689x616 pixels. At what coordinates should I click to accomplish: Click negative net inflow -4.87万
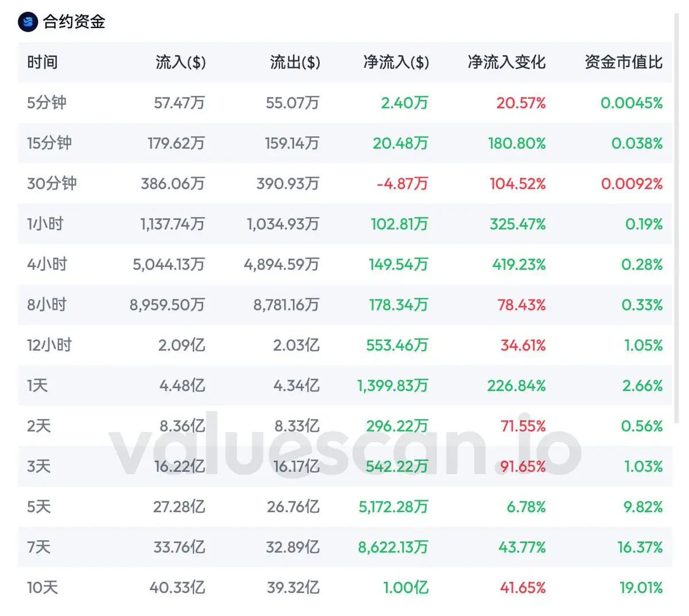point(402,184)
